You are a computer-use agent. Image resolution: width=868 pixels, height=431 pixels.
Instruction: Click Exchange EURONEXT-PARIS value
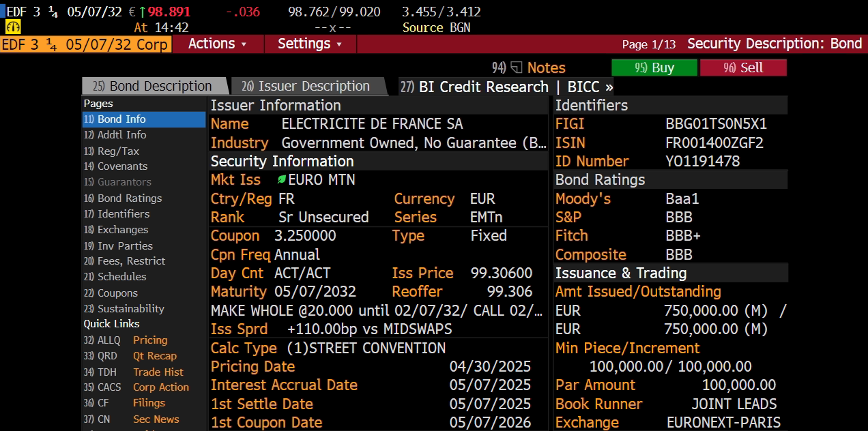[724, 423]
